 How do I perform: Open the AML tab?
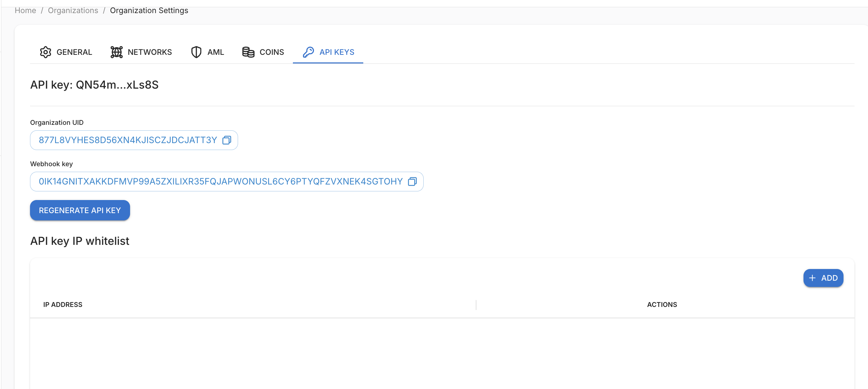[x=208, y=52]
